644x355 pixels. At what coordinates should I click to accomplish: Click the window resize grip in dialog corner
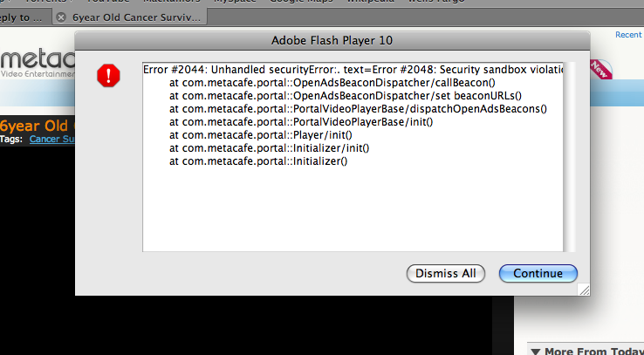(x=584, y=290)
